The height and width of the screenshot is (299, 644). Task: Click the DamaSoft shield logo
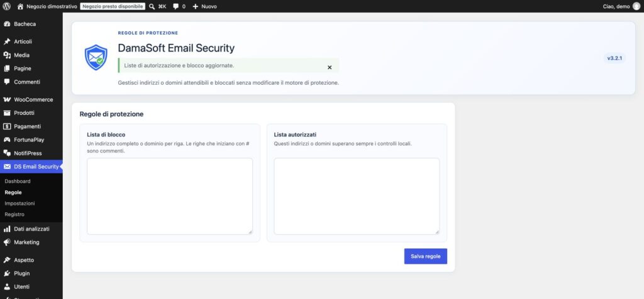tap(96, 57)
